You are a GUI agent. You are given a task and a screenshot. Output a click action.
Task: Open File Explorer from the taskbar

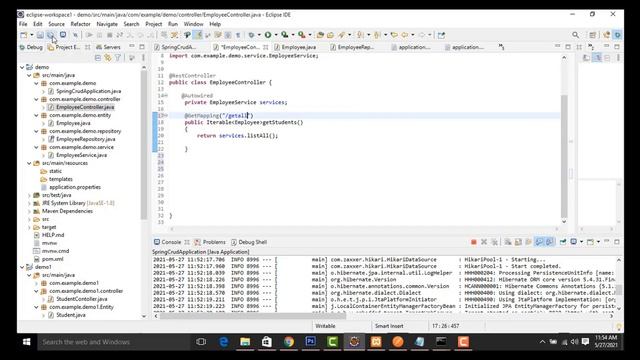pos(245,342)
